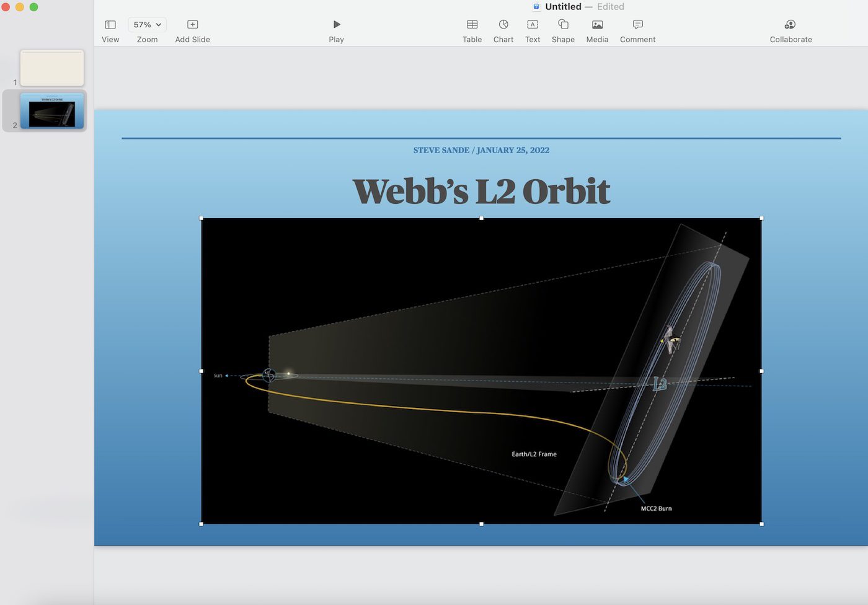Screen dimensions: 868x605
Task: Insert a table with the Table icon
Action: click(x=472, y=25)
